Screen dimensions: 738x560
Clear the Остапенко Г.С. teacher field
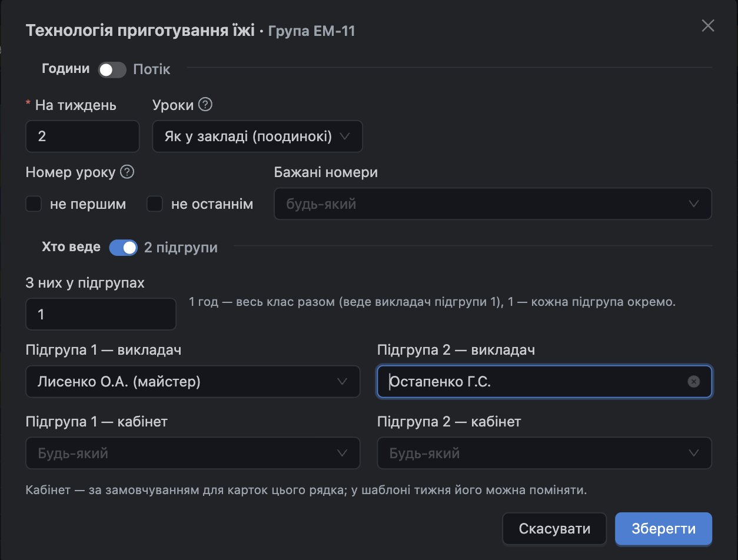click(694, 382)
